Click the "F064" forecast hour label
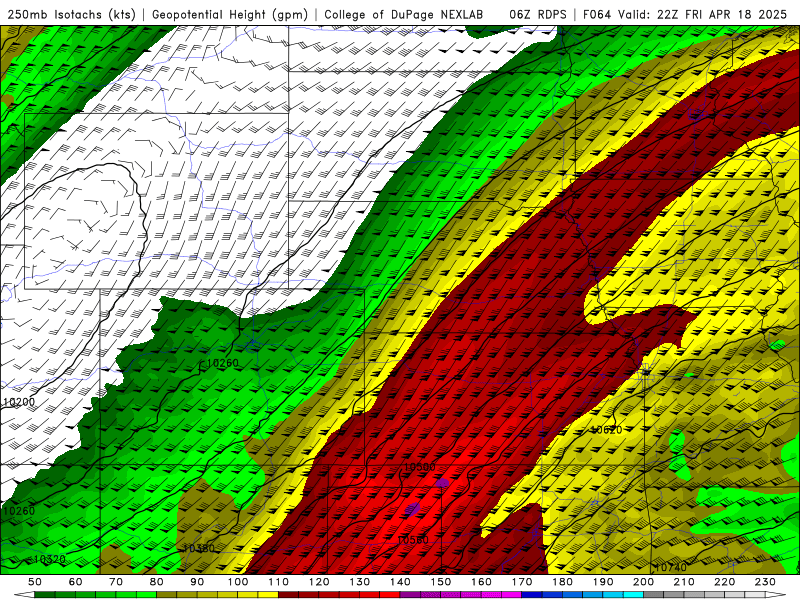800x600 pixels. tap(597, 14)
